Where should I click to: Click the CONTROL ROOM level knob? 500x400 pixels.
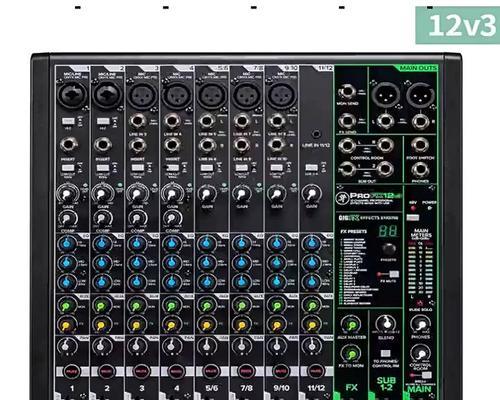(x=421, y=354)
